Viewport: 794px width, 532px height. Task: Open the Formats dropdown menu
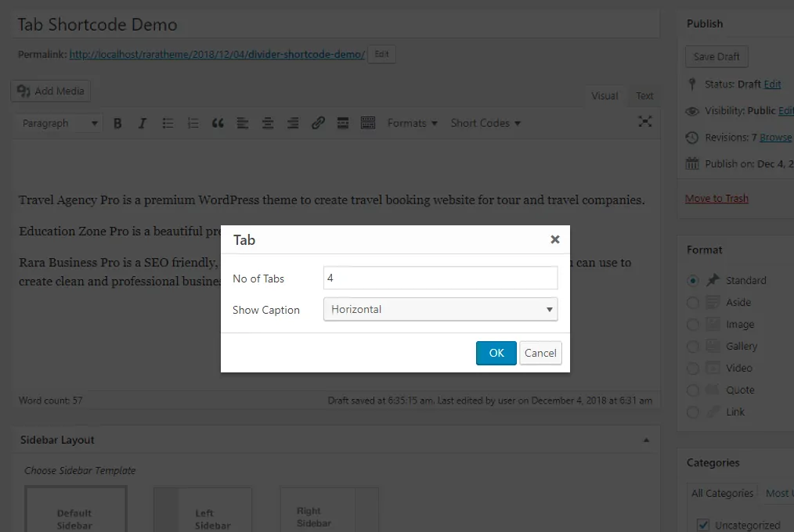pos(412,123)
